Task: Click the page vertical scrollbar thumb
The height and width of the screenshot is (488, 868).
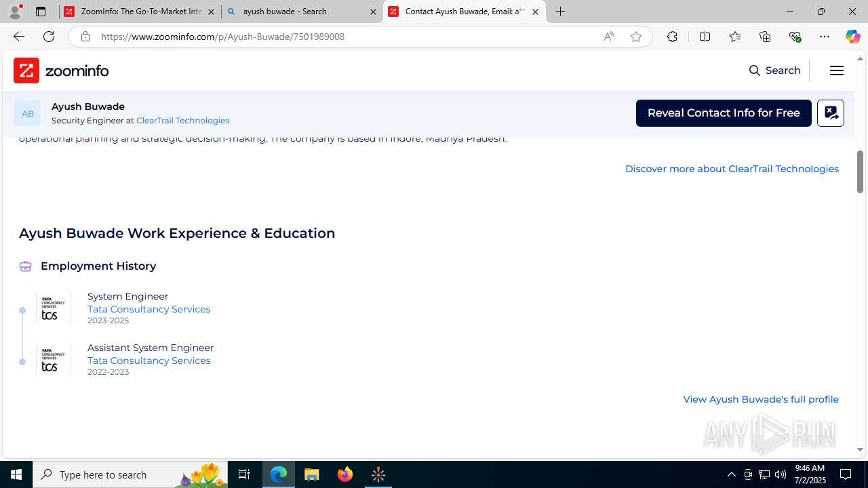Action: pyautogui.click(x=861, y=171)
